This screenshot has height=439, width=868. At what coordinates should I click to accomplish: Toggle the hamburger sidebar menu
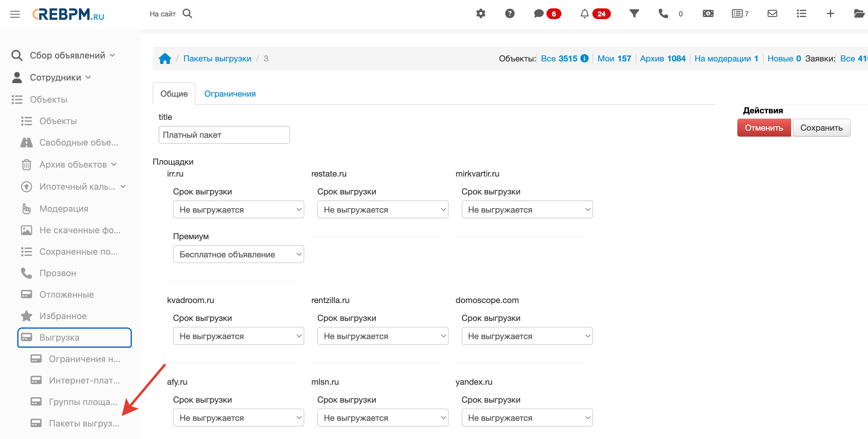[x=15, y=14]
